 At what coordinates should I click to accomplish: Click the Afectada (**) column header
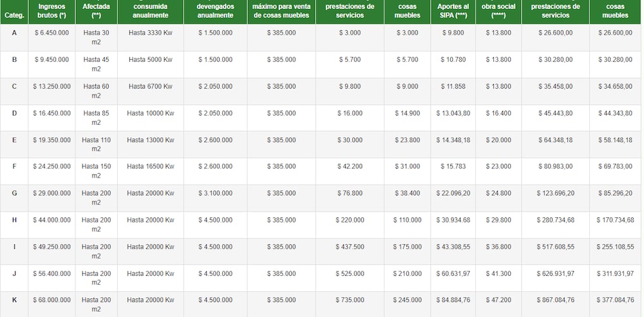96,11
